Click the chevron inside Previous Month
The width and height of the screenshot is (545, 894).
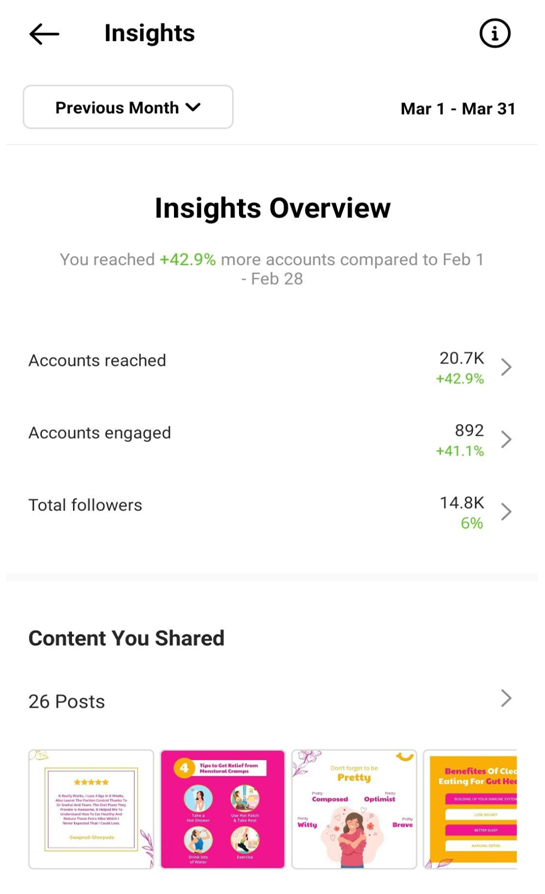193,107
